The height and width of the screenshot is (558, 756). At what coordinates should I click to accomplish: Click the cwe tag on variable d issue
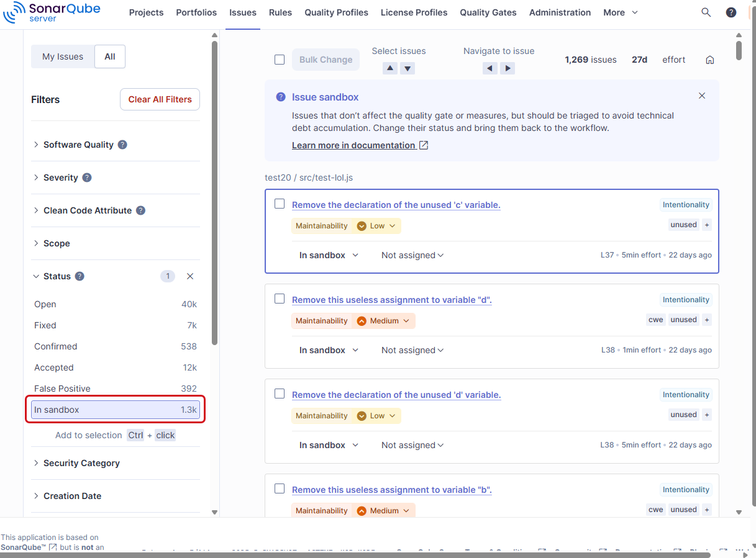pos(655,319)
